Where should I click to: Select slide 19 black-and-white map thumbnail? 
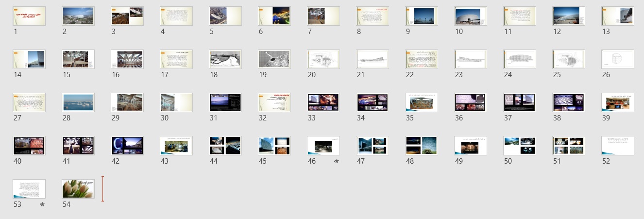pos(274,59)
